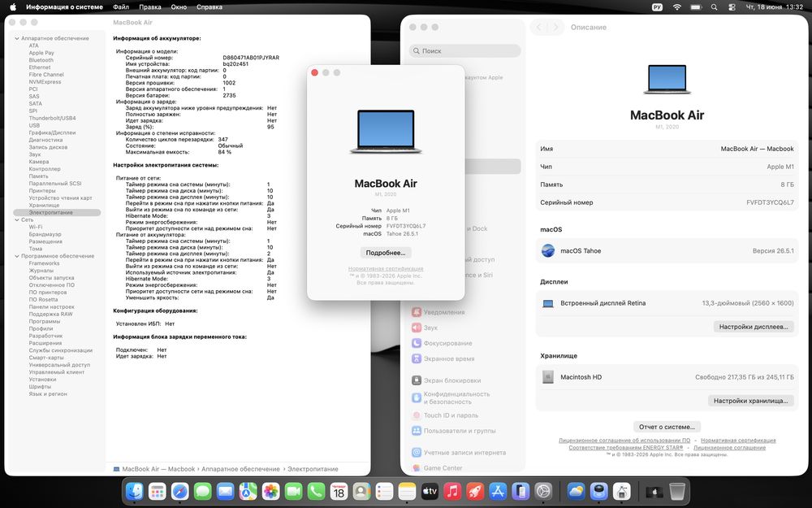Select Программы in software tree
Image resolution: width=812 pixels, height=508 pixels.
coord(45,321)
